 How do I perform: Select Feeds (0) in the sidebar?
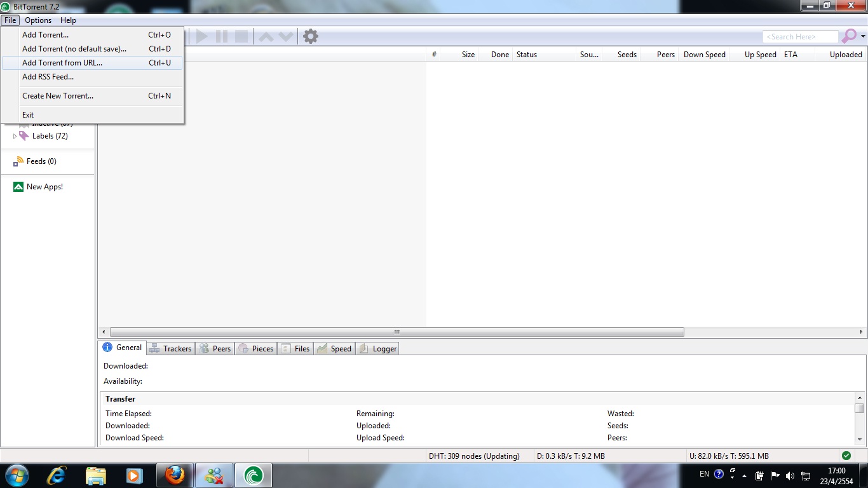tap(41, 161)
